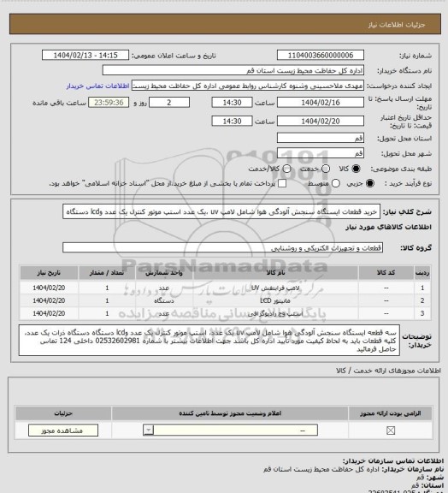
Task: Click the request number field 1104003660000006
Action: pos(321,56)
